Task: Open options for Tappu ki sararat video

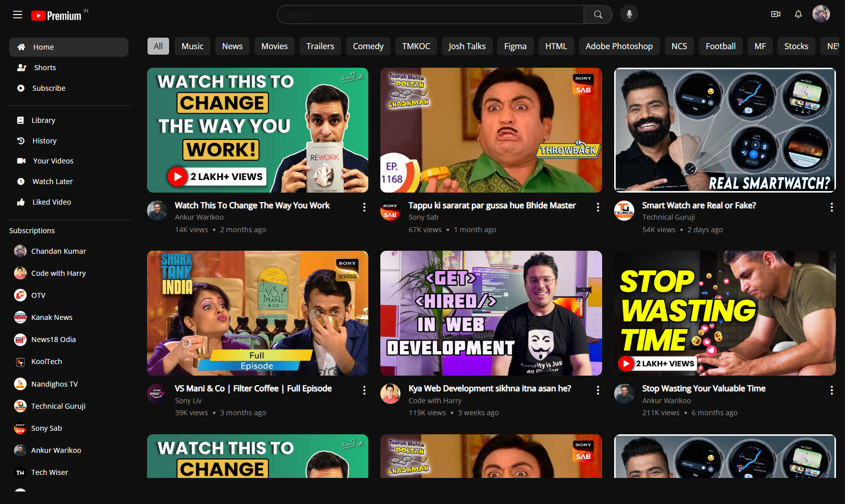Action: tap(598, 207)
